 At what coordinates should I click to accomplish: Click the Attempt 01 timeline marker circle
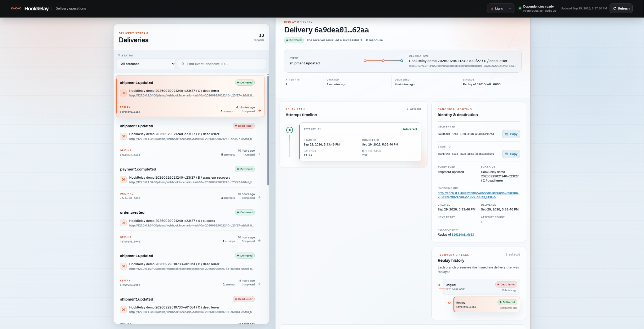290,130
